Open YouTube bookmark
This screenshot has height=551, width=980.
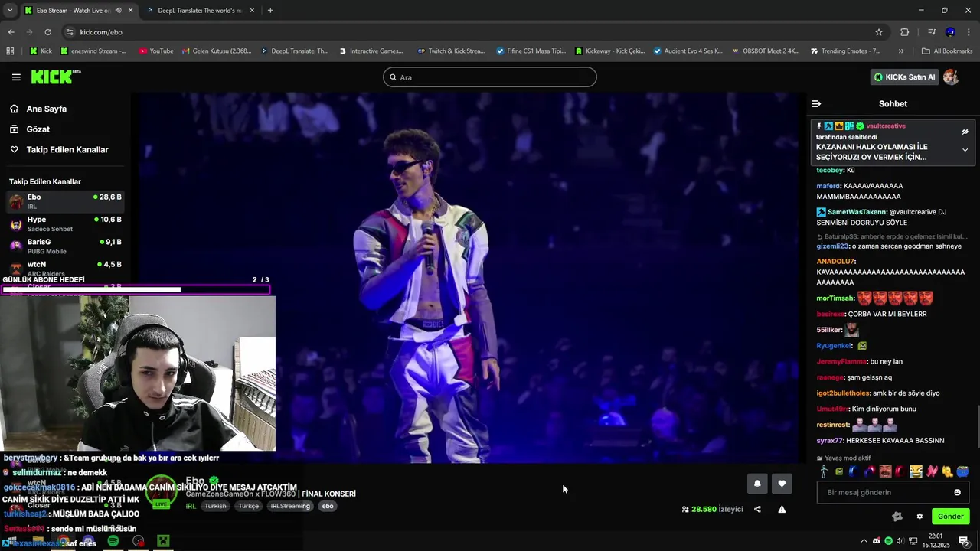(156, 51)
